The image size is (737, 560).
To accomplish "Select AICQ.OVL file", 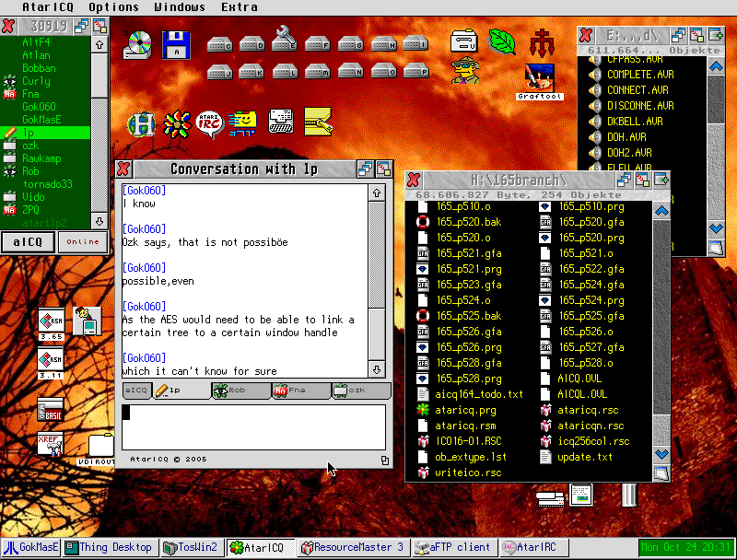I will tap(570, 379).
